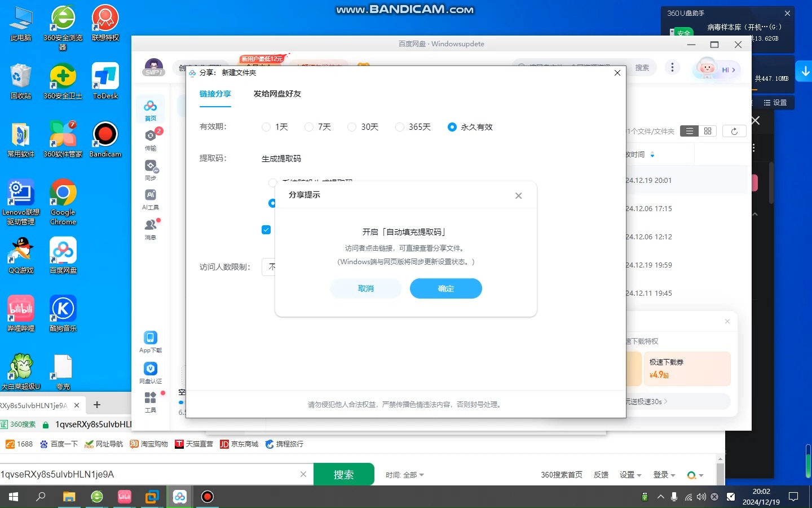This screenshot has height=508, width=812.
Task: Close the 分享提示 popup with its X
Action: tap(518, 196)
